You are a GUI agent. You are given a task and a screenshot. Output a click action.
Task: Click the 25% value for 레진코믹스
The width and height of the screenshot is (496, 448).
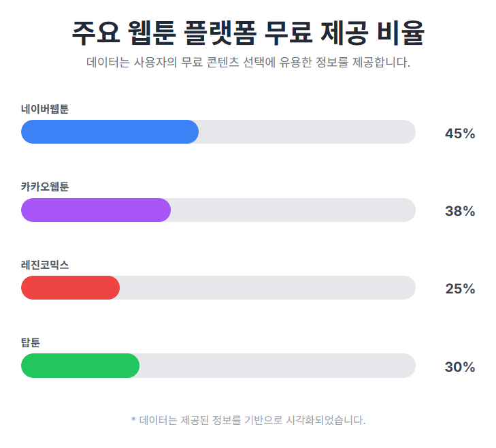pyautogui.click(x=460, y=289)
